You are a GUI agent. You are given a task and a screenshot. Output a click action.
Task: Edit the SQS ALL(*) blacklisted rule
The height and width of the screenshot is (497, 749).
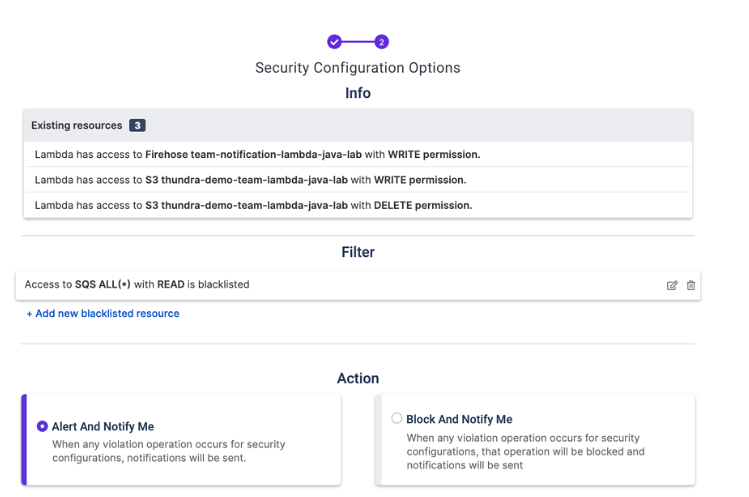[x=672, y=285]
